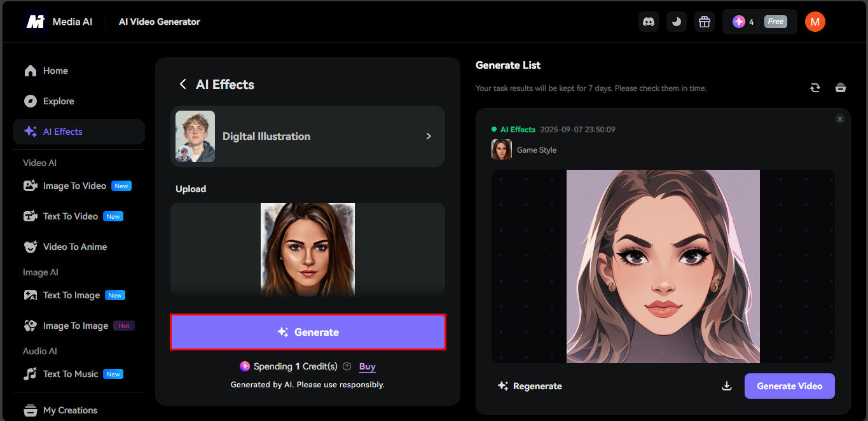
Task: Click the Generate button
Action: tap(308, 331)
